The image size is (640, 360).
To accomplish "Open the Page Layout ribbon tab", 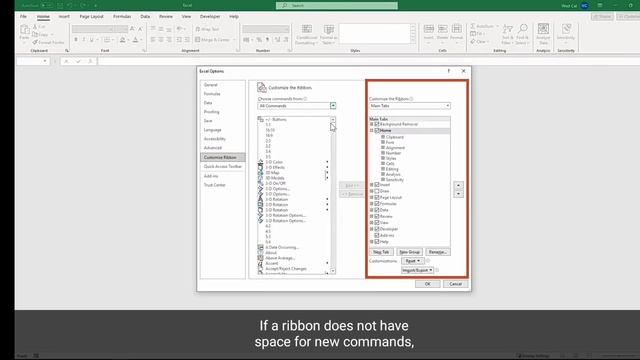I will (91, 16).
